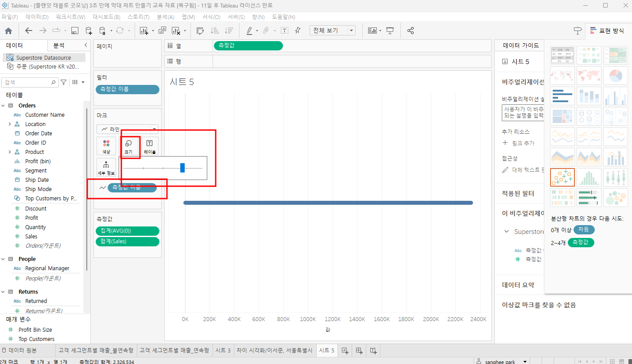Sort ascending toolbar icon
The width and height of the screenshot is (632, 364).
[x=214, y=31]
